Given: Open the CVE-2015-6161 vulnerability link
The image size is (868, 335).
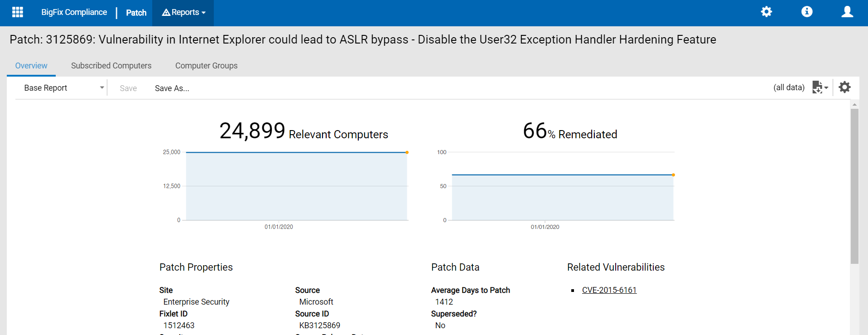Looking at the screenshot, I should pyautogui.click(x=609, y=290).
